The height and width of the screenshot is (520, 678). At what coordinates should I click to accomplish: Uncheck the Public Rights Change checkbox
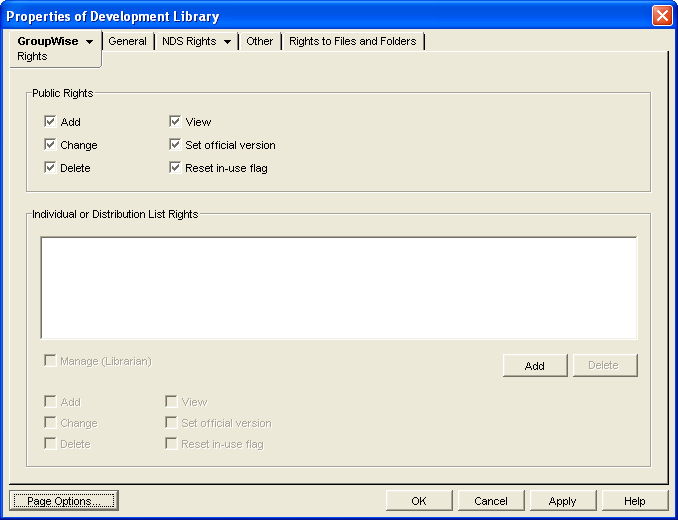50,144
